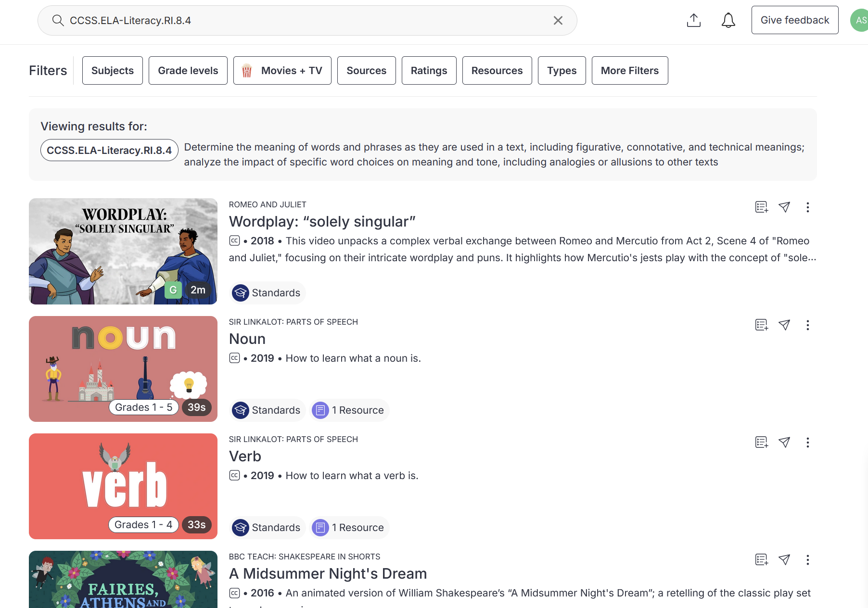
Task: Click 1 Resource pill under Verb video
Action: (x=349, y=527)
